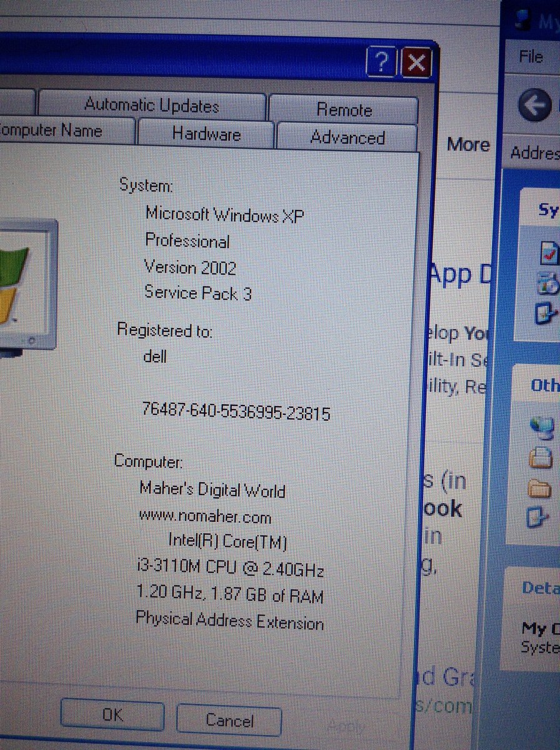
Task: Open My Documents icon in Other Places
Action: pyautogui.click(x=541, y=458)
